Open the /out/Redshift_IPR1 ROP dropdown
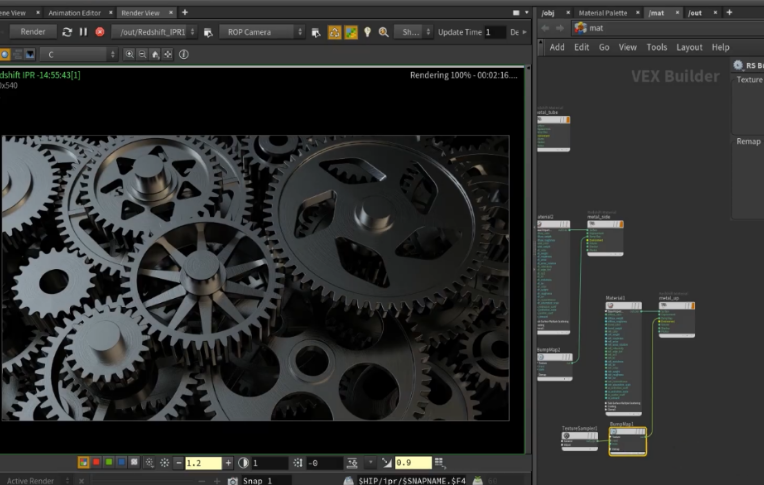The image size is (764, 485). (x=155, y=32)
